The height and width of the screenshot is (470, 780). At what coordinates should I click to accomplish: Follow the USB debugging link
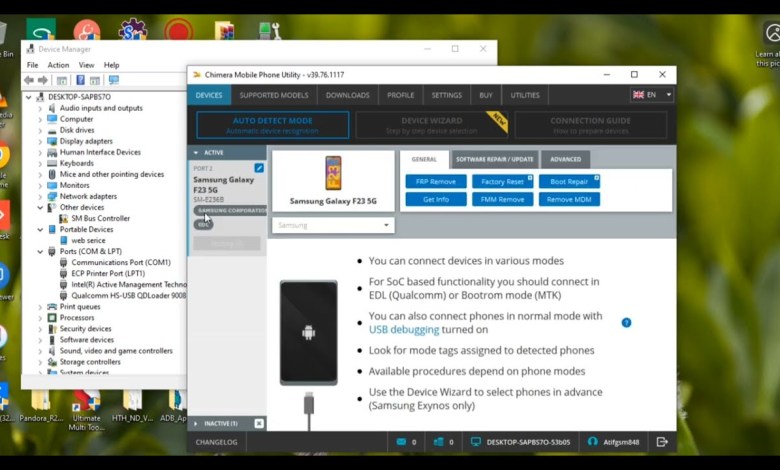click(404, 329)
